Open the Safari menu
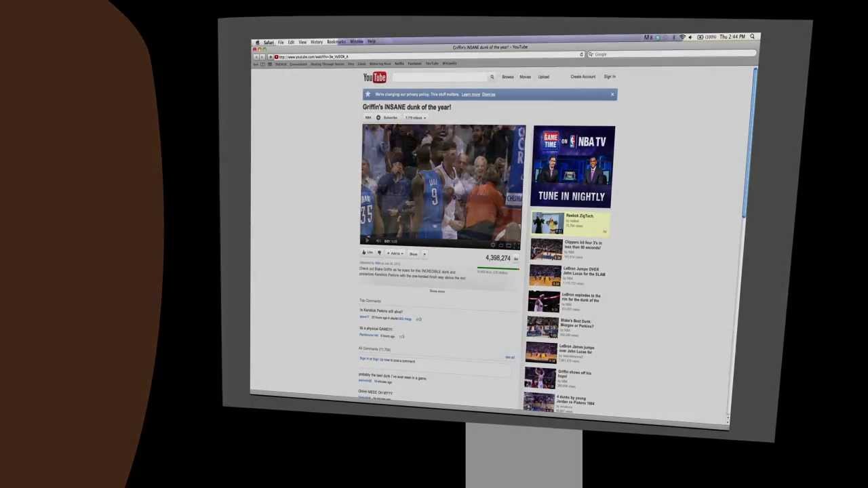This screenshot has width=868, height=488. (x=269, y=42)
